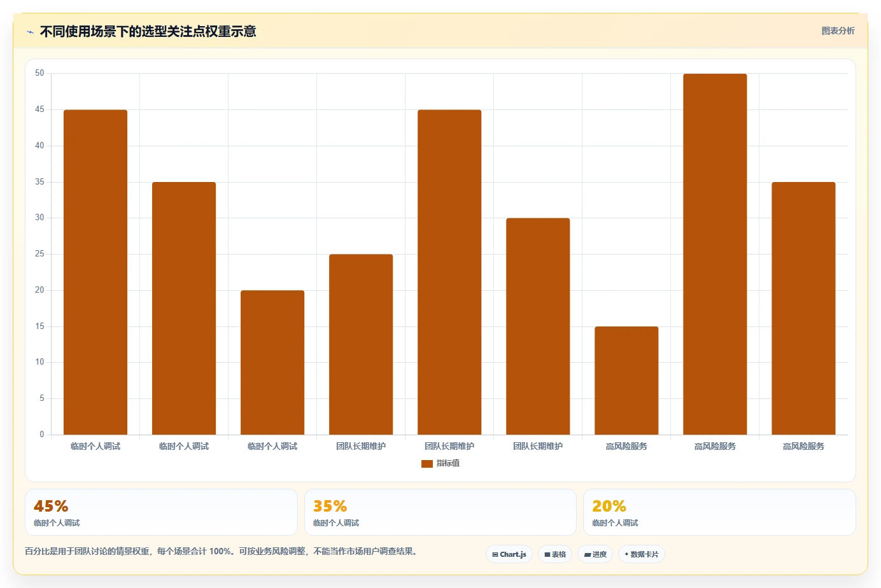Click the 表格 tag
The height and width of the screenshot is (588, 881).
(x=555, y=554)
